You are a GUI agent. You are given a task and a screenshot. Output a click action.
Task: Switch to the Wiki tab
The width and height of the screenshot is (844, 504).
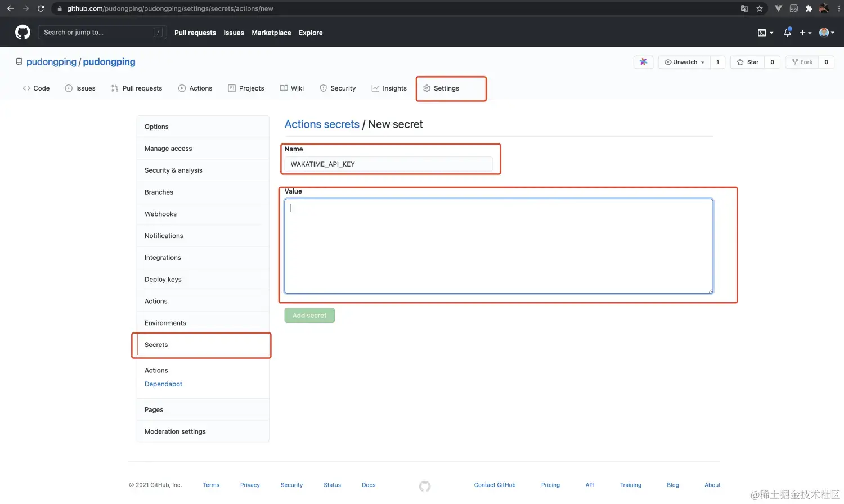(x=292, y=88)
